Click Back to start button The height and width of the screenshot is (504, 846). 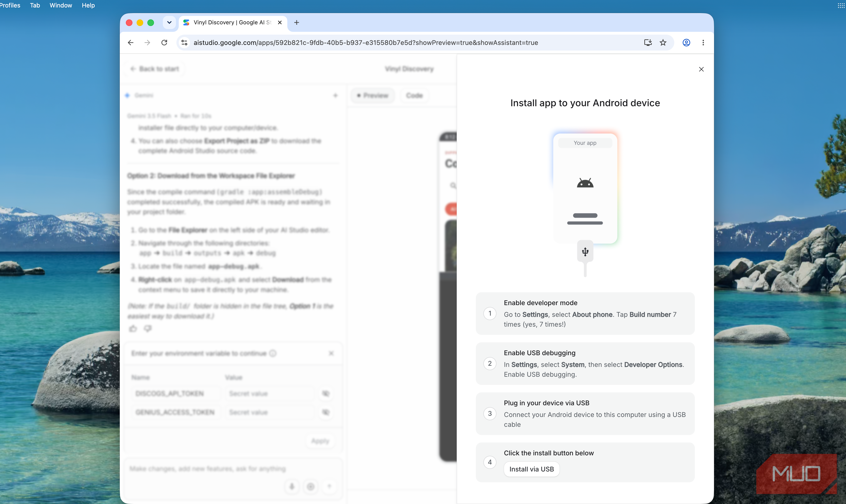(155, 69)
